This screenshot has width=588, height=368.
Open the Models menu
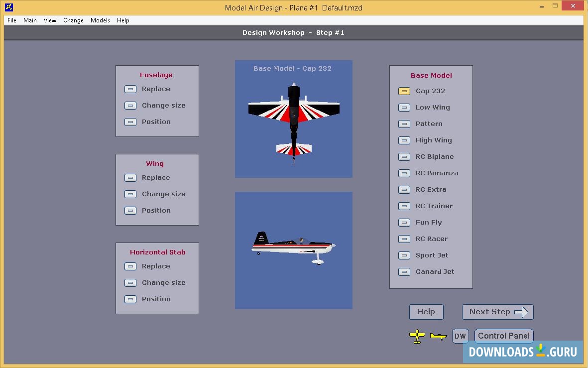click(100, 20)
